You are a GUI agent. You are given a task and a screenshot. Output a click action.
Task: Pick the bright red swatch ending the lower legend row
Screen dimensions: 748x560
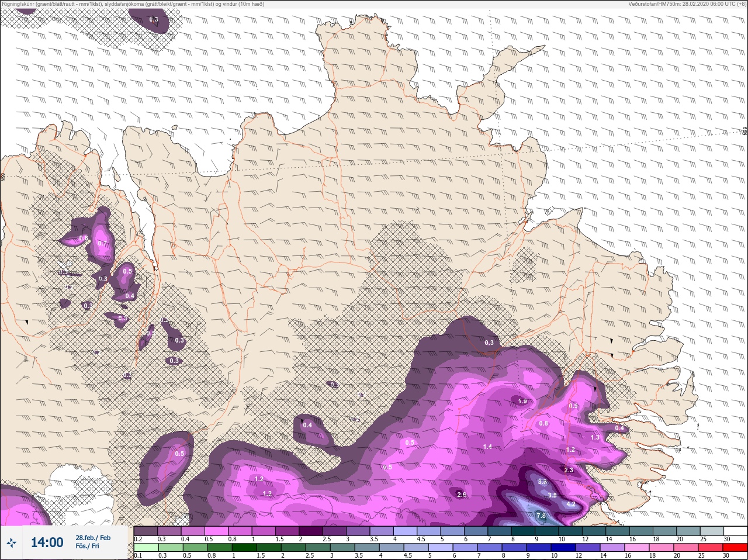(735, 548)
